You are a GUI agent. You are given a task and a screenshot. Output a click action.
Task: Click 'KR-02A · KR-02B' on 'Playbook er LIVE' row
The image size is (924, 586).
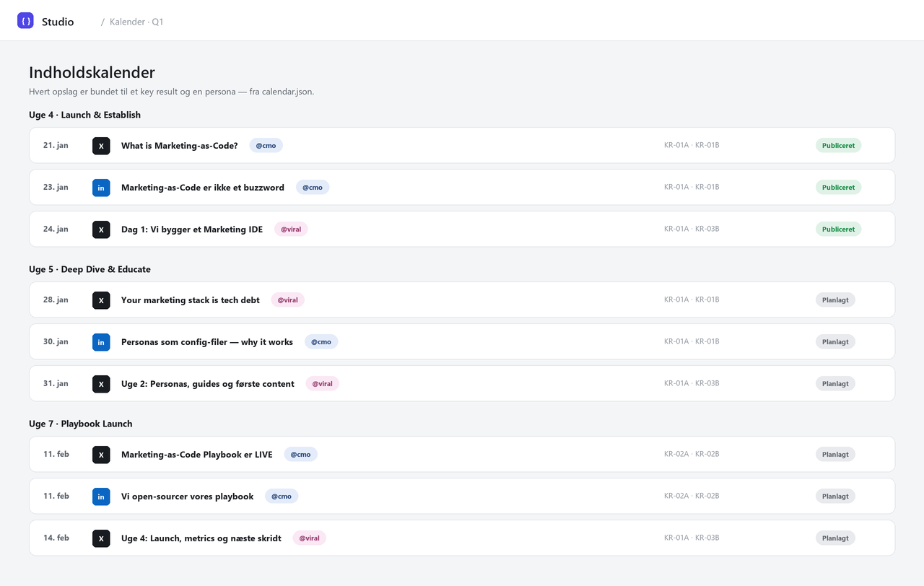point(692,455)
